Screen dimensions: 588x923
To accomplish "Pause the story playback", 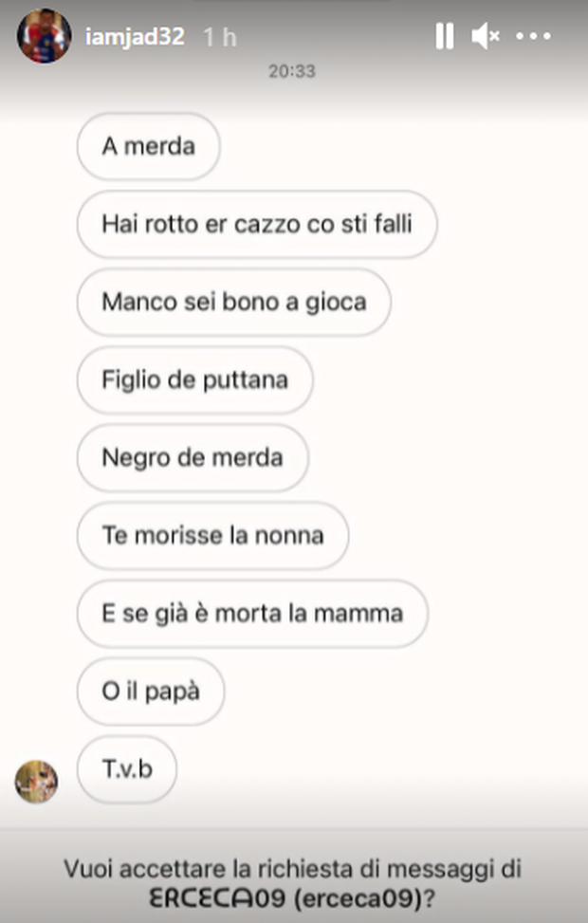I will click(444, 36).
